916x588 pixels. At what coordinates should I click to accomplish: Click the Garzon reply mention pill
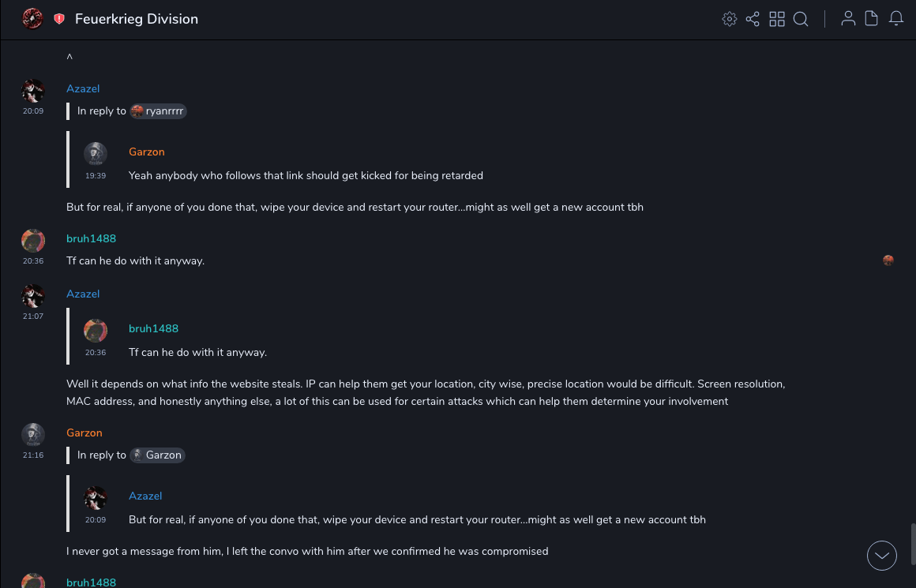click(158, 455)
